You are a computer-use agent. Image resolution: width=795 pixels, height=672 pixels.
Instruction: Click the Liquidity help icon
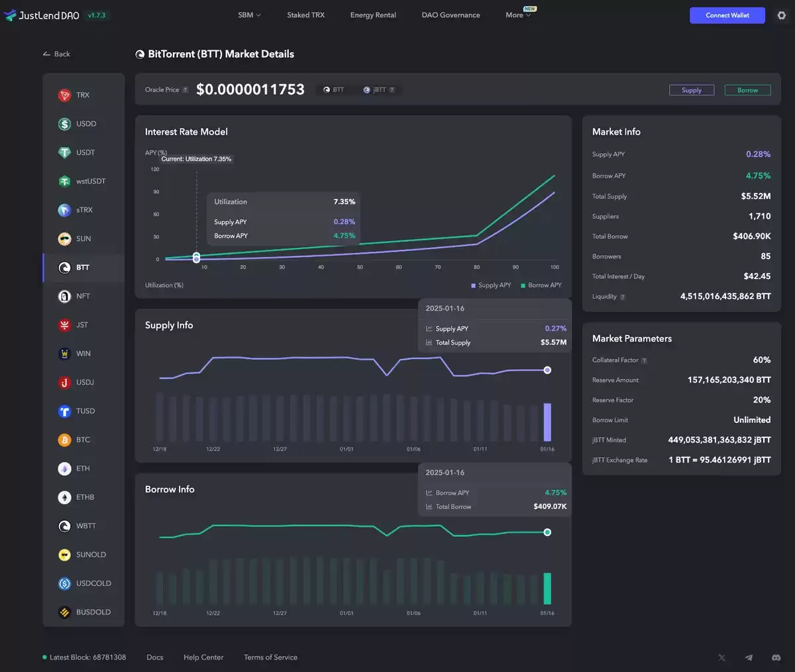[623, 297]
